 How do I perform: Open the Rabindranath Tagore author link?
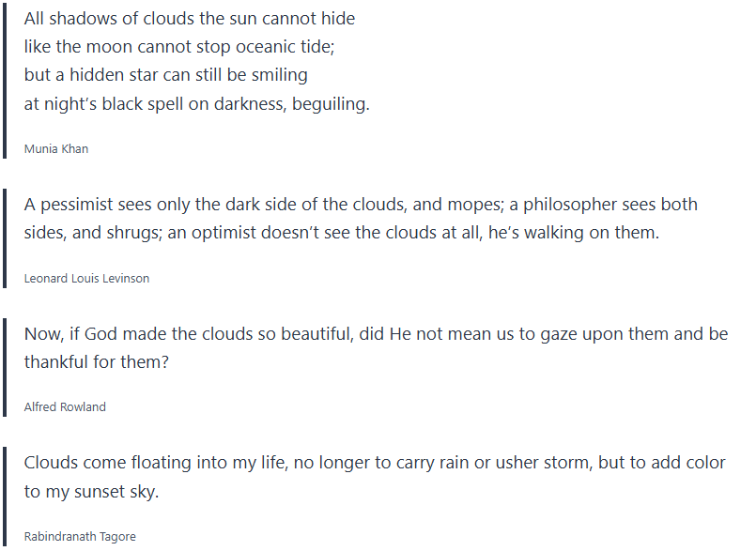[x=80, y=536]
